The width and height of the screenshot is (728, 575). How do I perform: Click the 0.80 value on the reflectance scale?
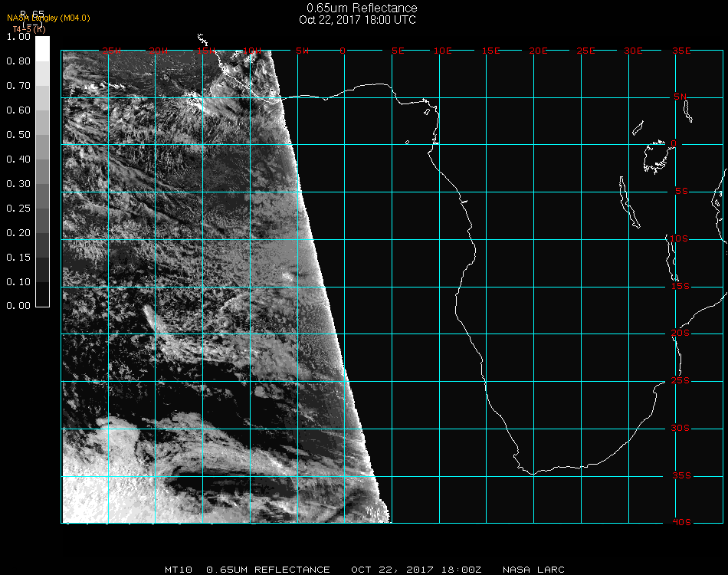(18, 61)
